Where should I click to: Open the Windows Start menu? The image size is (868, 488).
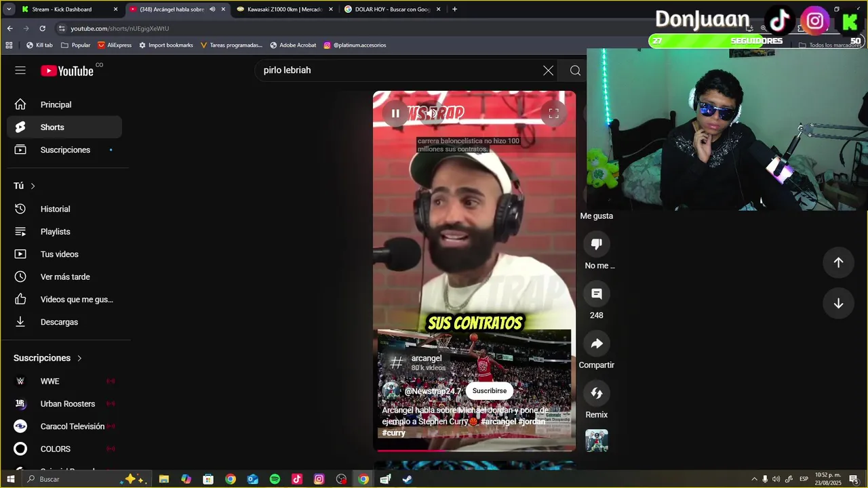pos(11,479)
